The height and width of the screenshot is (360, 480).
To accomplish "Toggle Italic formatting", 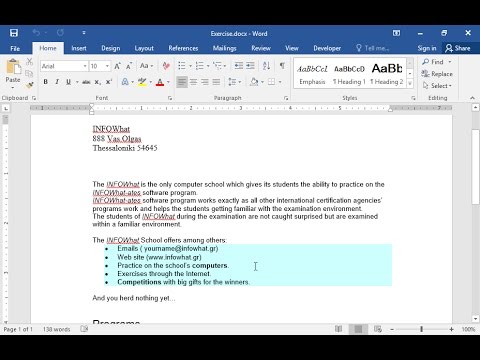I will click(57, 82).
